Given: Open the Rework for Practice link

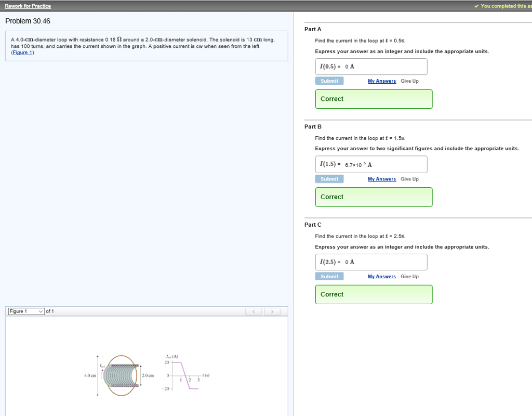Looking at the screenshot, I should point(28,6).
